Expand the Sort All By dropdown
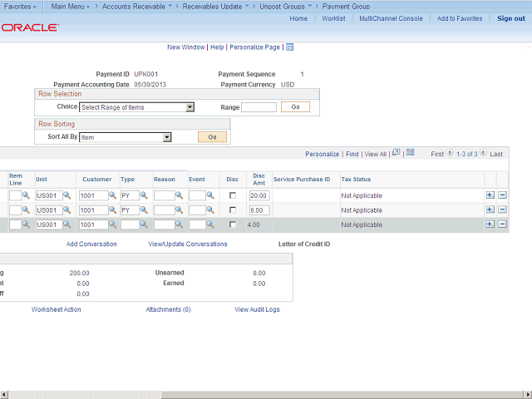 [125, 137]
